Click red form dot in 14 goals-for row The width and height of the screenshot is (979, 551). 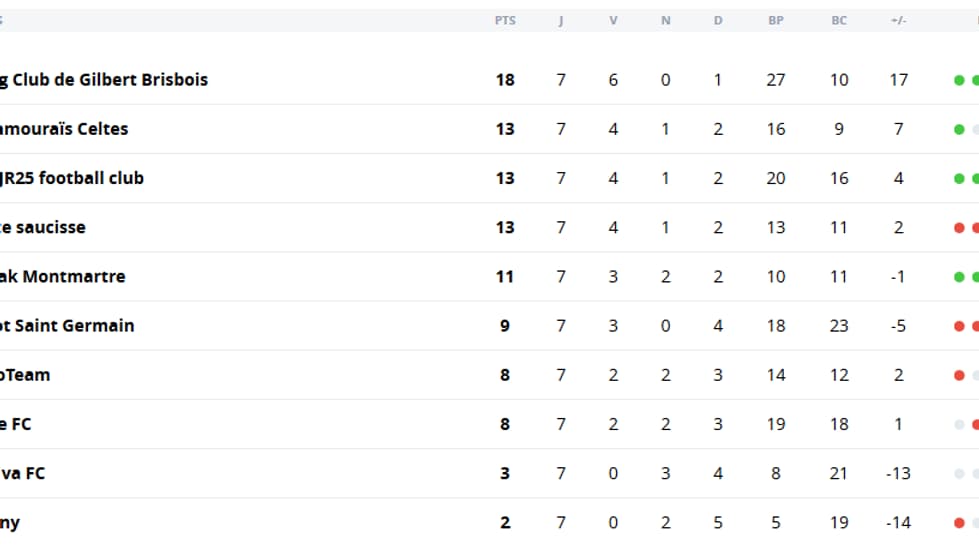959,375
